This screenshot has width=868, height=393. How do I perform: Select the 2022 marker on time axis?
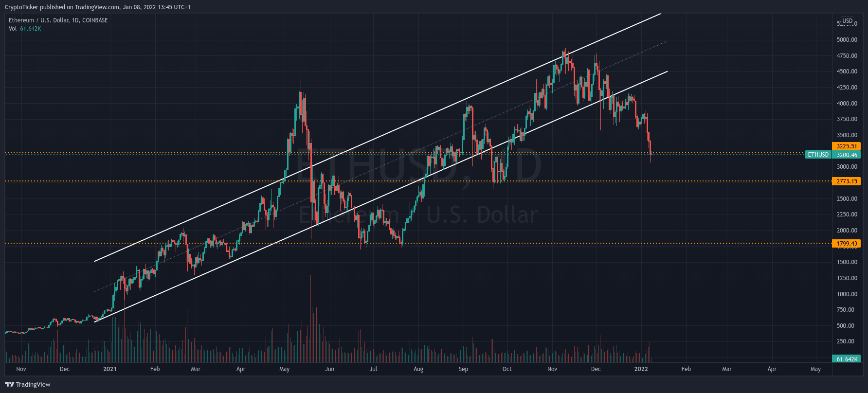tap(641, 369)
